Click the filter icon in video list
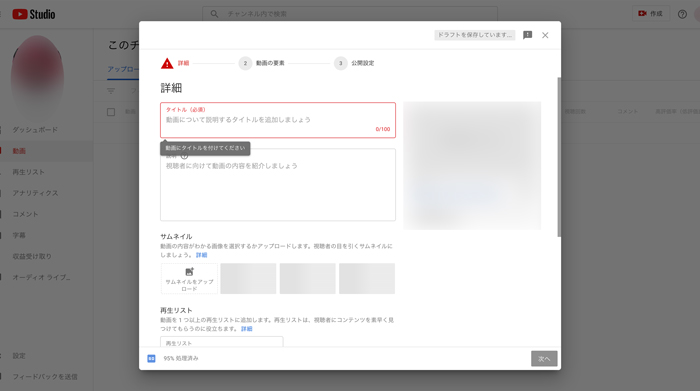This screenshot has height=391, width=700. 111,91
